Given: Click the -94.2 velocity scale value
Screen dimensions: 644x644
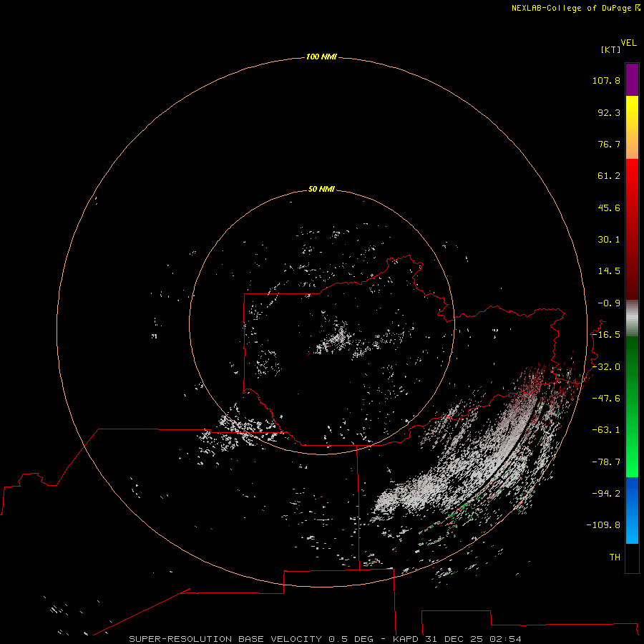Looking at the screenshot, I should coord(606,494).
